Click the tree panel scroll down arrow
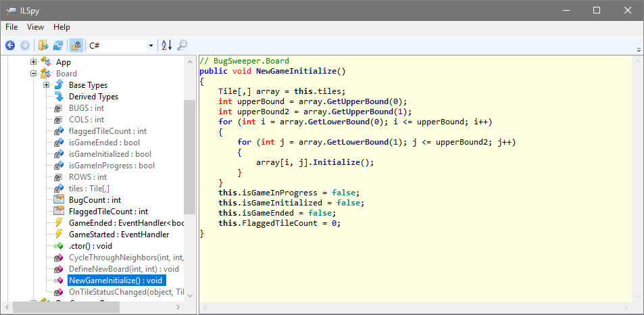The image size is (644, 315). click(x=189, y=295)
